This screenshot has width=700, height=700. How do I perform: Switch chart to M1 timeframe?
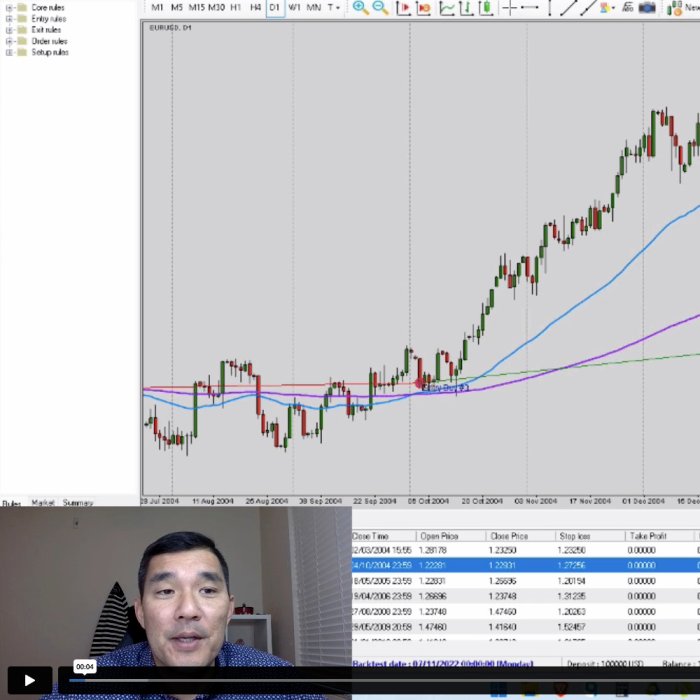click(157, 7)
